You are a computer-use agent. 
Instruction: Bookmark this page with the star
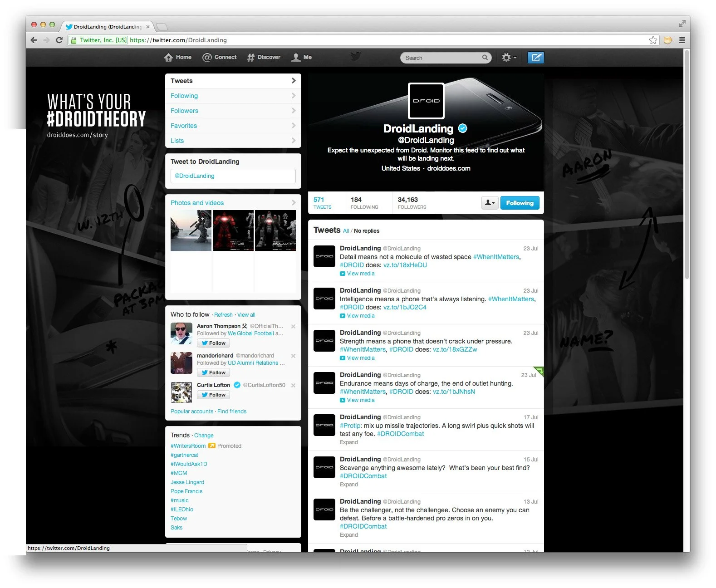point(653,40)
